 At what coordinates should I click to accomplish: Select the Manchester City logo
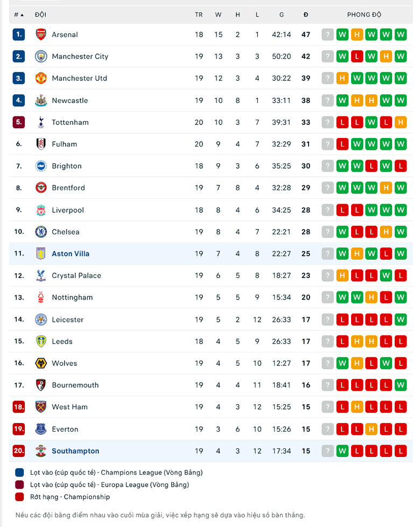coord(42,56)
